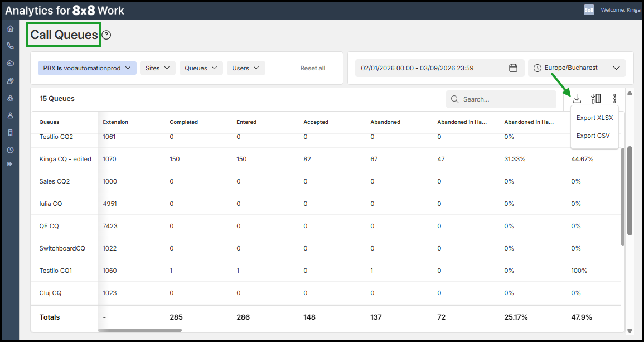
Task: Choose Export CSV from menu
Action: (593, 136)
